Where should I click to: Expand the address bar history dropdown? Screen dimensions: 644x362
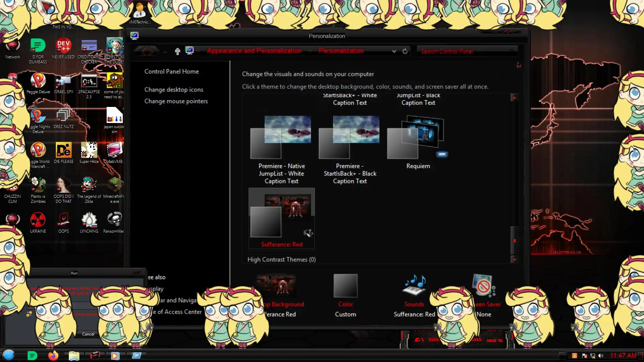394,51
